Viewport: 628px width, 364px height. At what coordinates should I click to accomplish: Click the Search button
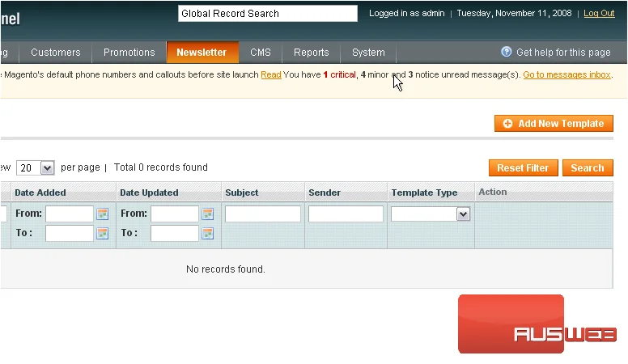(588, 167)
